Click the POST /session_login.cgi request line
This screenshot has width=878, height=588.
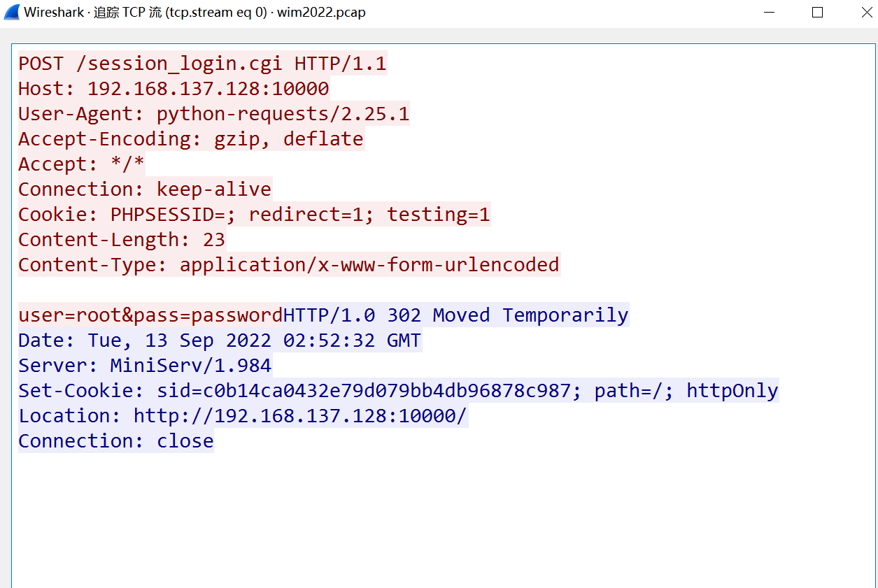coord(203,63)
